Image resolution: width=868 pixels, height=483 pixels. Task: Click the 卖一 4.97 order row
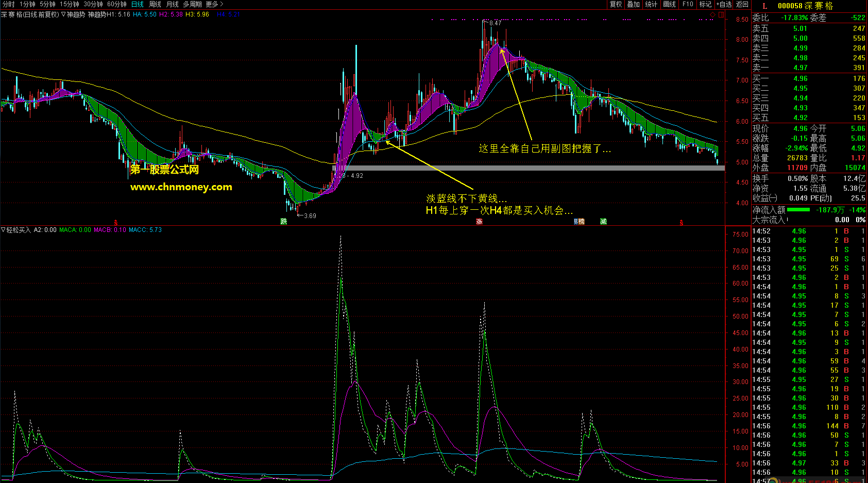[x=809, y=68]
